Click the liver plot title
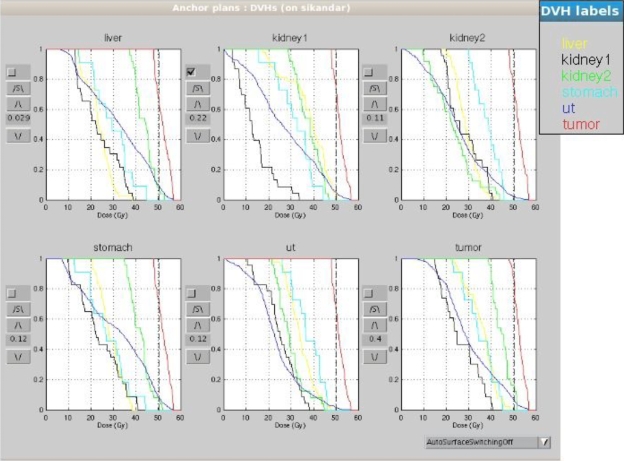 pyautogui.click(x=113, y=38)
